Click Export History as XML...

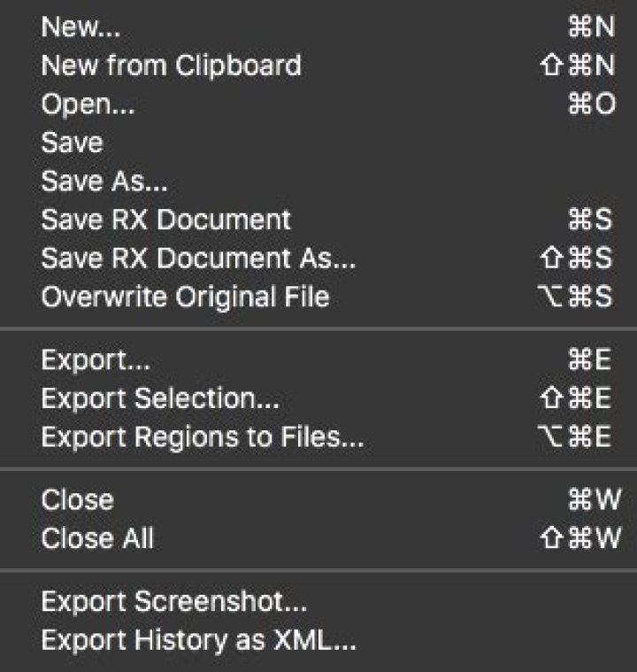[199, 639]
